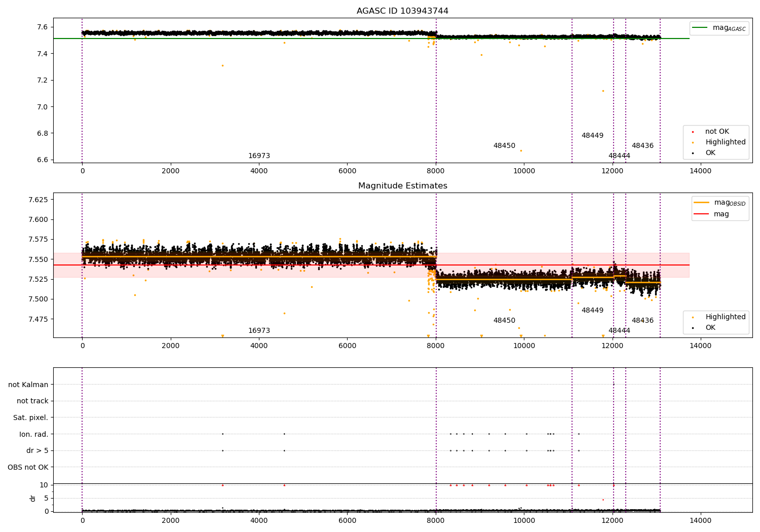Click the 5 tick label on the dr axis
Screen dimensions: 760x532
point(47,498)
